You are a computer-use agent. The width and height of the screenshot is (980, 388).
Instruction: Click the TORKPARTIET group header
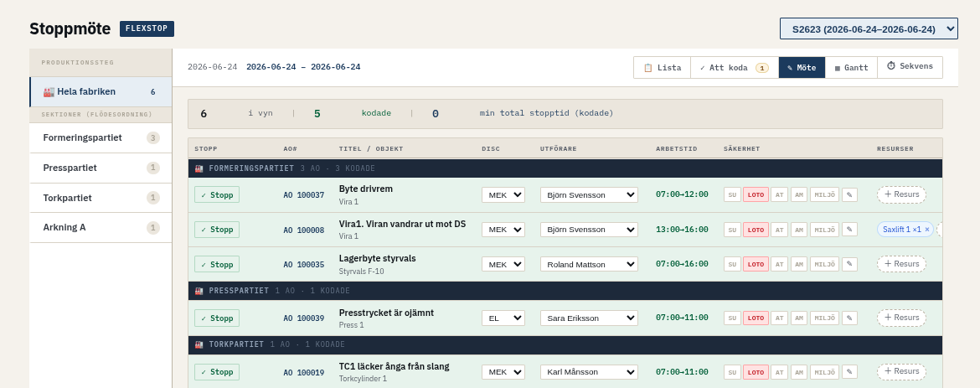click(565, 344)
